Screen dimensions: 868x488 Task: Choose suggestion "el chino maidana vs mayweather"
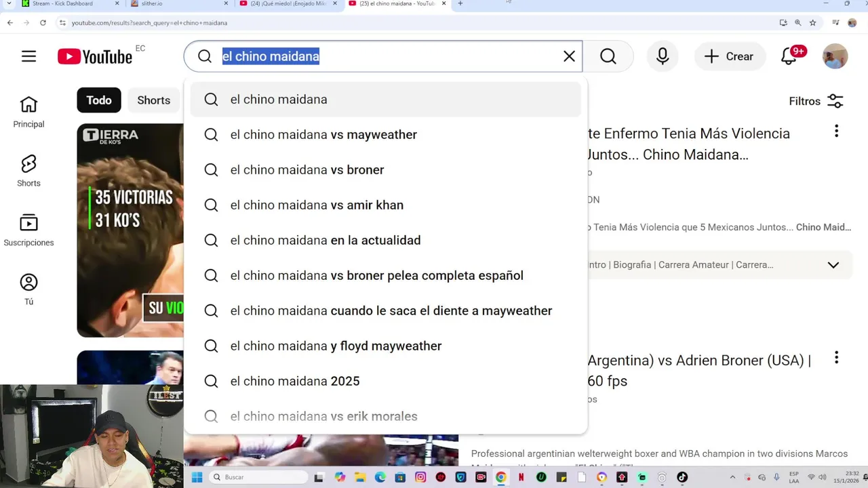click(385, 134)
